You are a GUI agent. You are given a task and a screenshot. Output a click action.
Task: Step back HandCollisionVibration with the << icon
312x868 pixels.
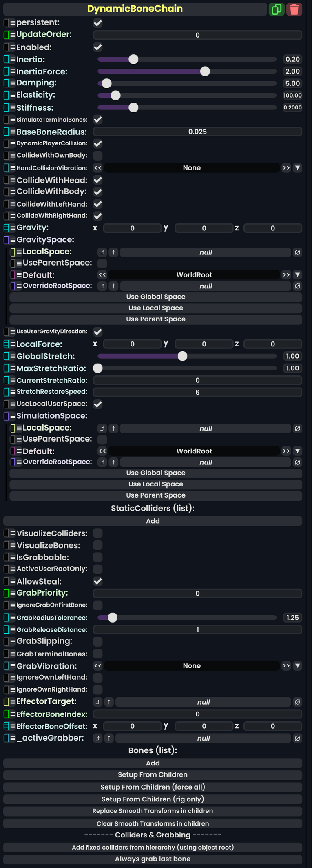pos(97,167)
